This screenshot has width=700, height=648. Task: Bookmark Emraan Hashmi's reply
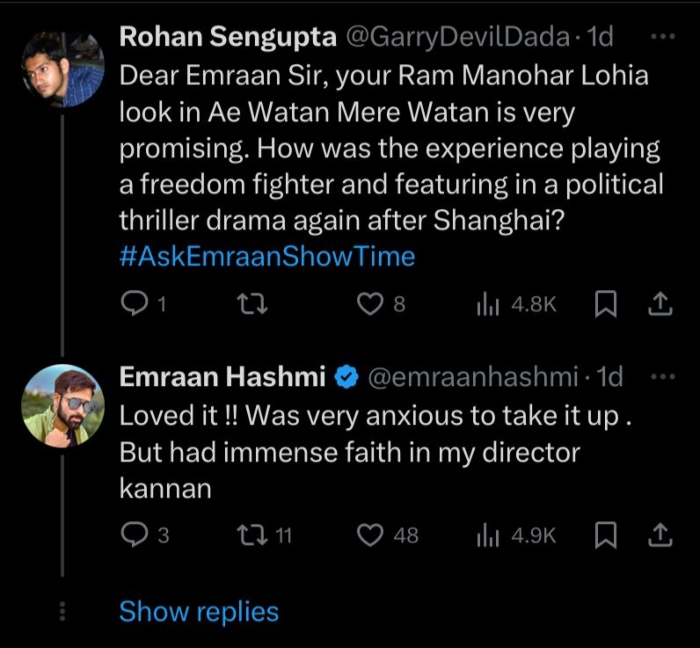click(605, 535)
